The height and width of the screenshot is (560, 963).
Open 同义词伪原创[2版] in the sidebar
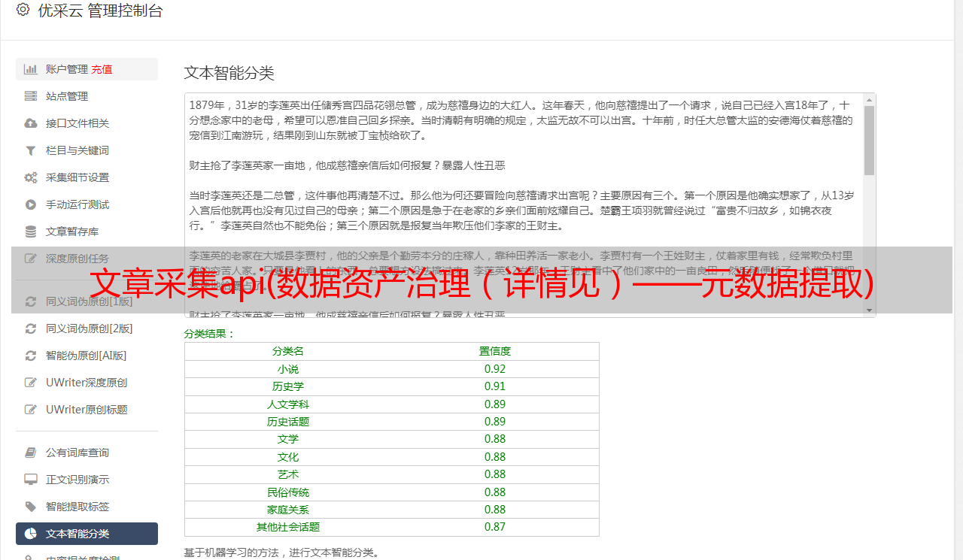coord(87,328)
